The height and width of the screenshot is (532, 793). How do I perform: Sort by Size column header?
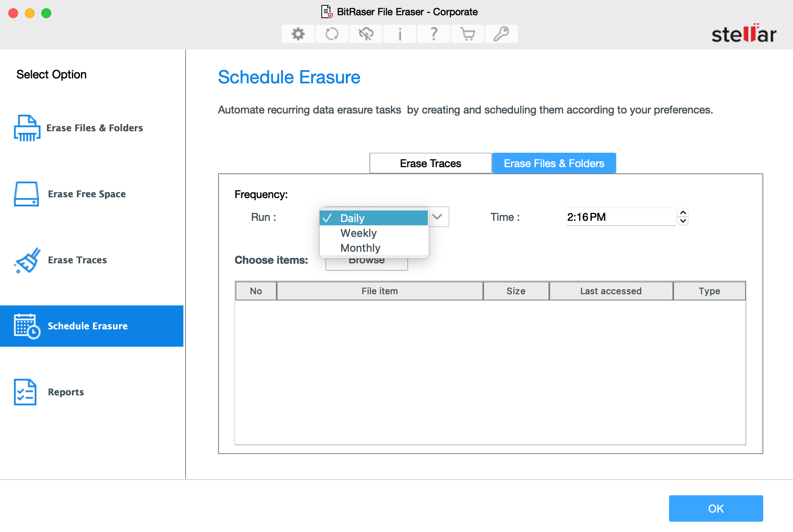[516, 291]
